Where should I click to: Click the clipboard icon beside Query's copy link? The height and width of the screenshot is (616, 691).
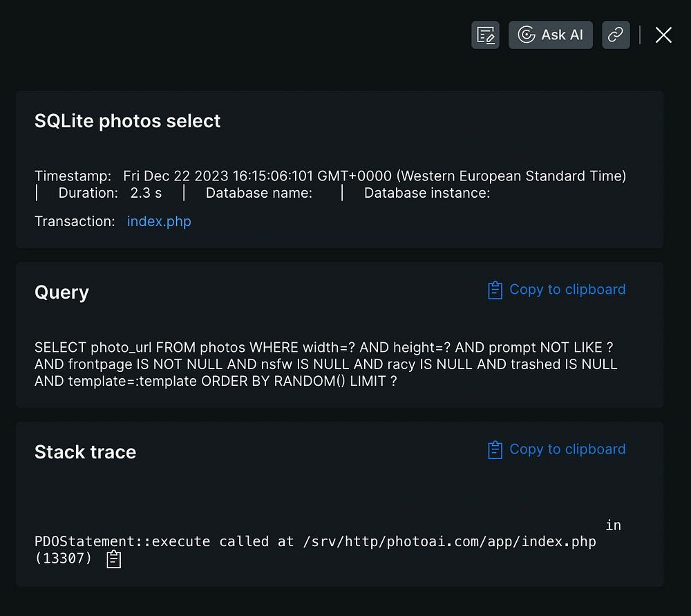[x=495, y=290]
